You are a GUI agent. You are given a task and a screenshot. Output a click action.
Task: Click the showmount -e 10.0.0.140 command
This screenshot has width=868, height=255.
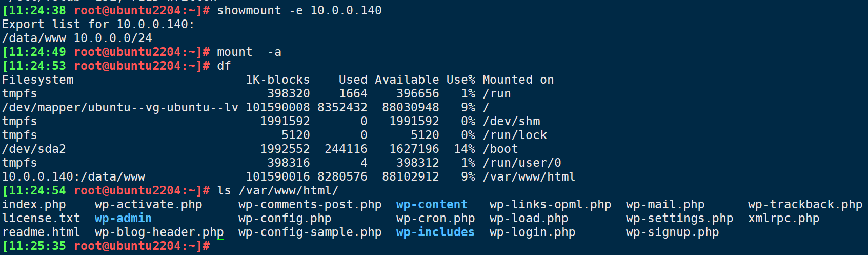[x=299, y=10]
